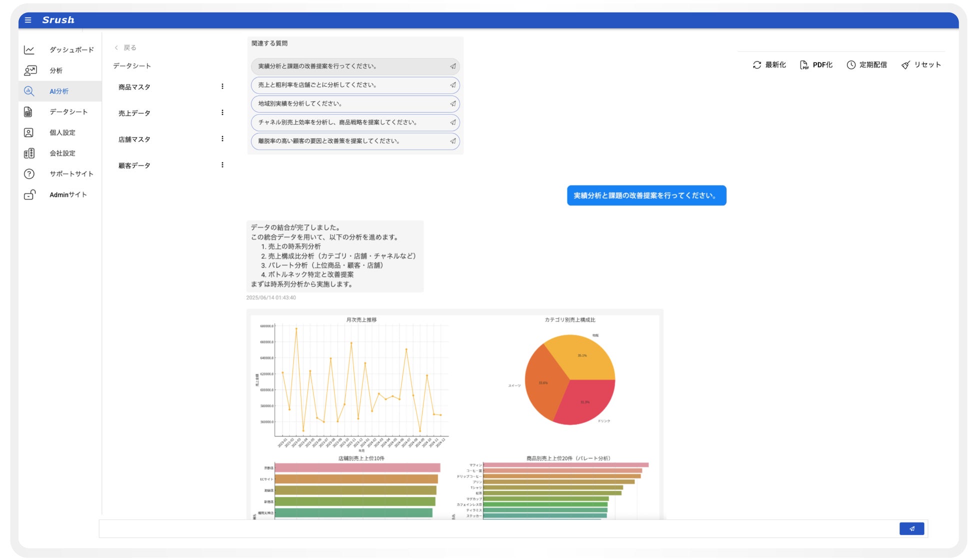Click the 分析 sidebar icon
Screen dimensions: 975x560
[30, 70]
